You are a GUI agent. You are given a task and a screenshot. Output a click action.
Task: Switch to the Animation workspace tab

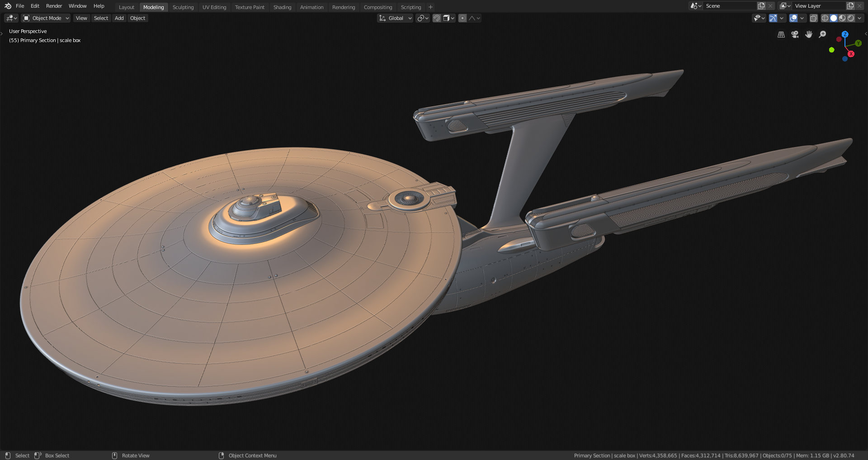pos(311,7)
